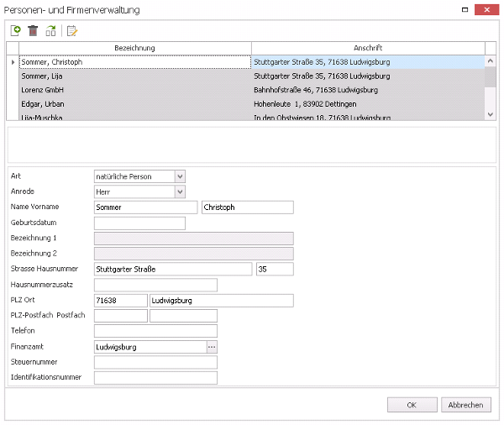Click the Identifikationsnummer input field
504x425 pixels.
[155, 378]
